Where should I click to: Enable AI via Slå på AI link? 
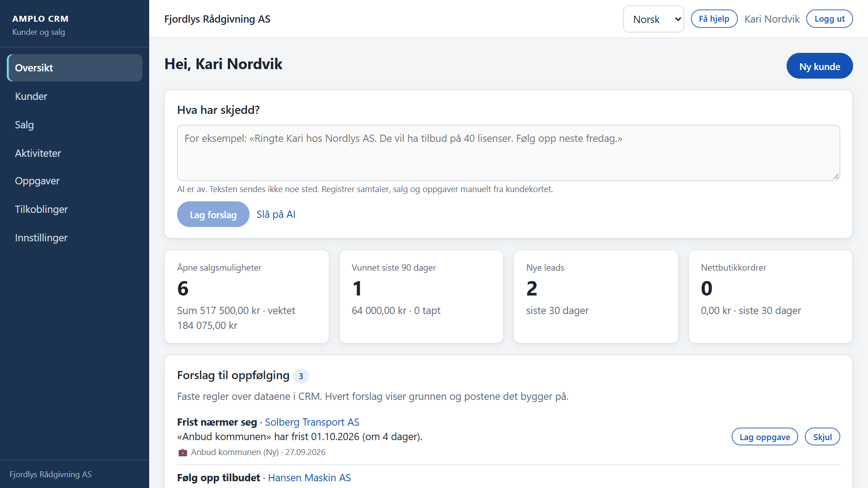click(x=276, y=214)
